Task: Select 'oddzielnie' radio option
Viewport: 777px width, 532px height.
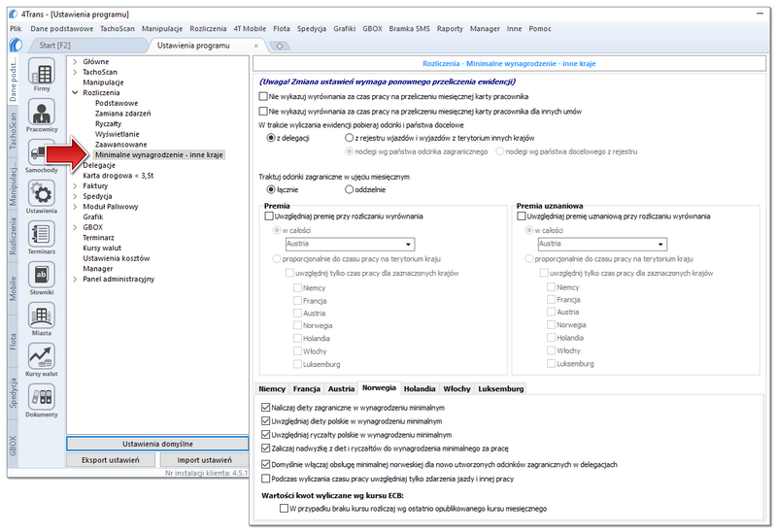Action: click(349, 189)
